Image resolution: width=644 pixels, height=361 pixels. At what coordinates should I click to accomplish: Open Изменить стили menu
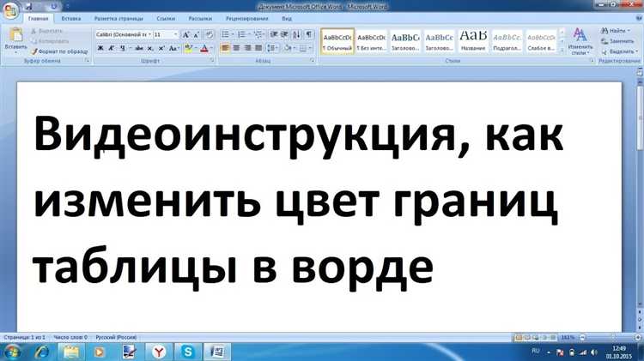coord(580,41)
